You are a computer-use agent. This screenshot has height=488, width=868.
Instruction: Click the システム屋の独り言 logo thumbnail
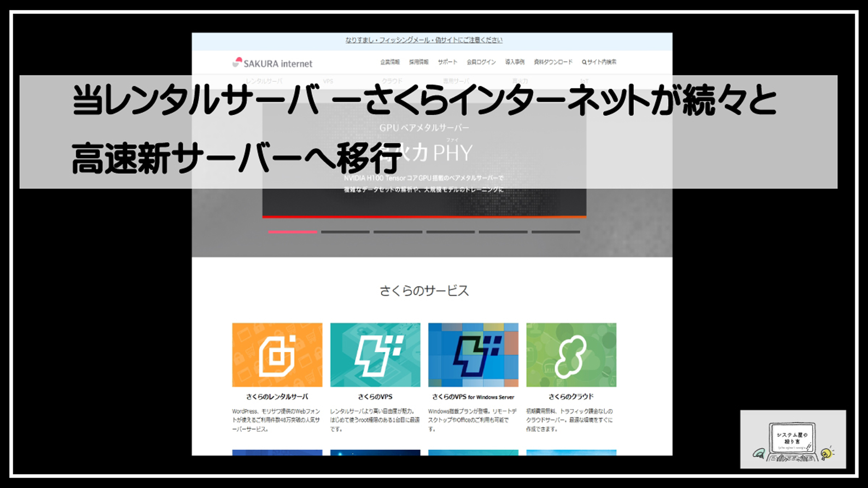pyautogui.click(x=793, y=439)
